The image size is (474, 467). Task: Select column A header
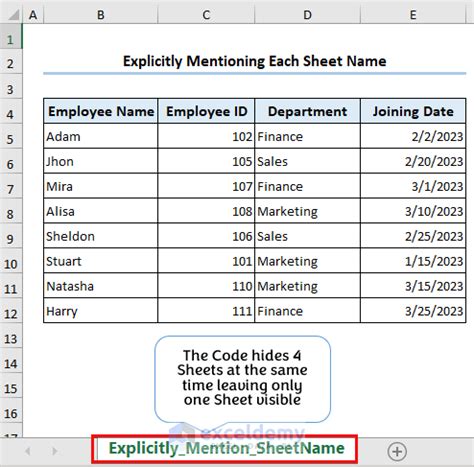[33, 15]
